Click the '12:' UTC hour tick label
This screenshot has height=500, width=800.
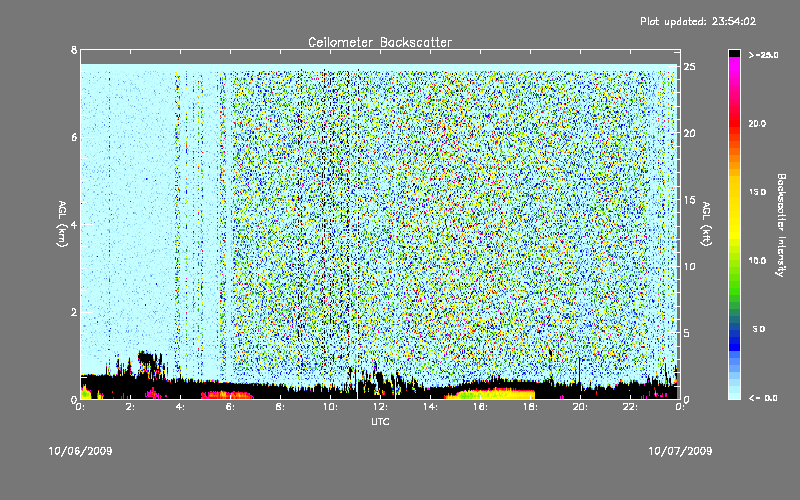coord(380,407)
